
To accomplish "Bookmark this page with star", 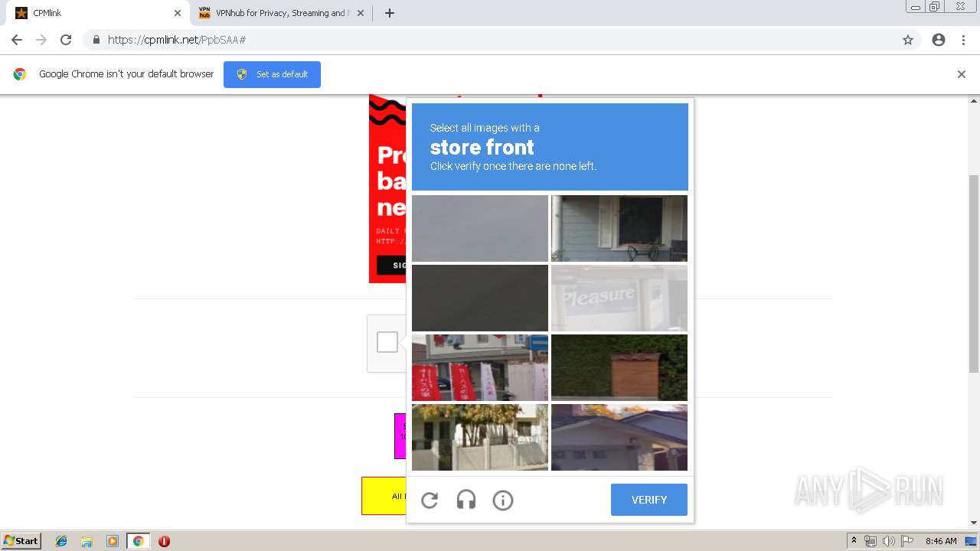I will pos(908,40).
